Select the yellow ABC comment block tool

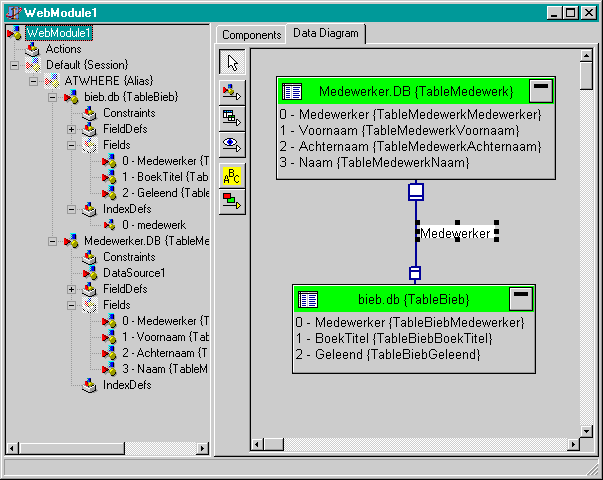pyautogui.click(x=231, y=175)
